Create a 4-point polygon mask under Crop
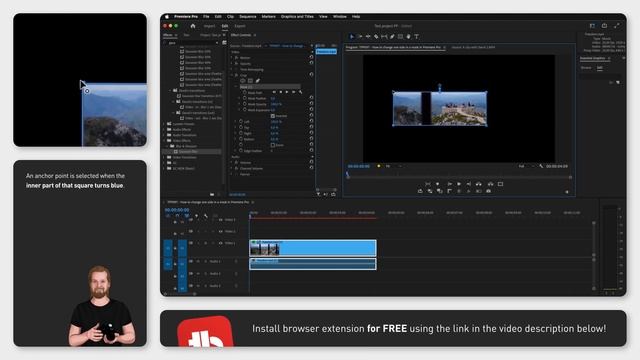640x360 pixels. click(x=250, y=81)
